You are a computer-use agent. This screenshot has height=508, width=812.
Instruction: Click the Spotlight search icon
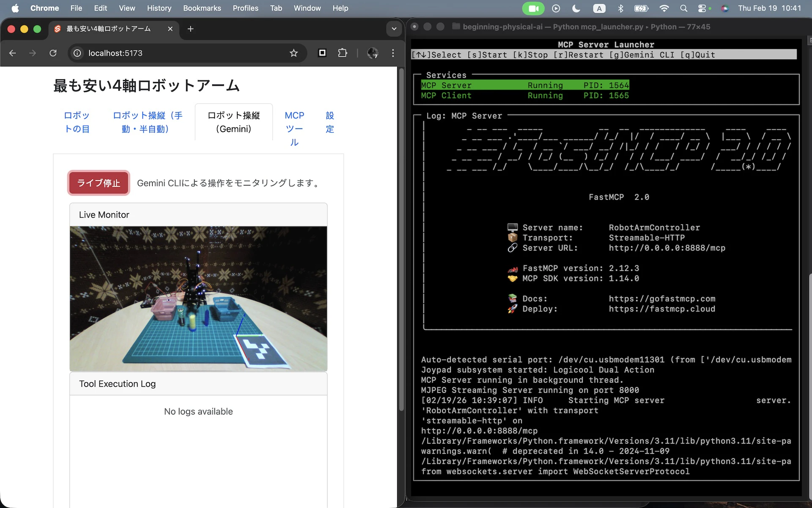click(684, 8)
